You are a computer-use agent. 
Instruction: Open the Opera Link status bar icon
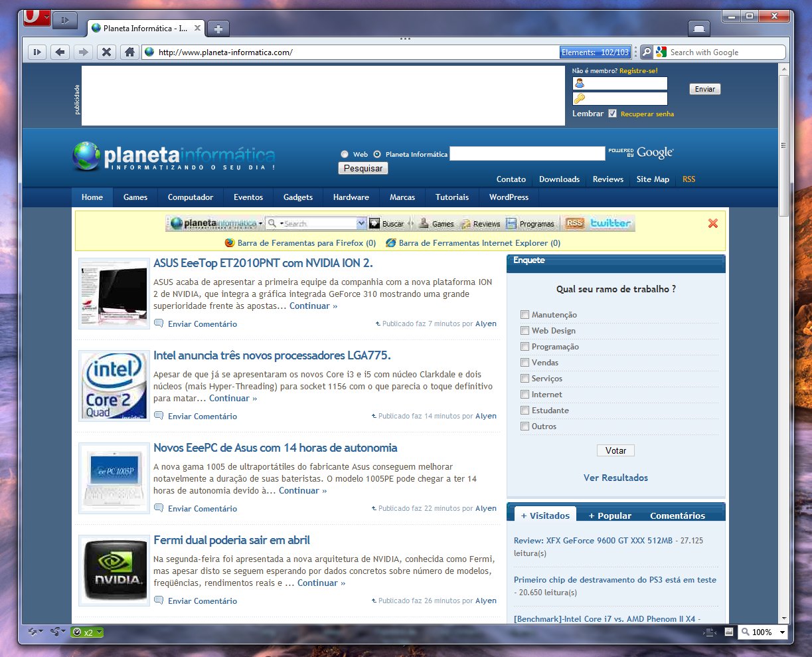pos(32,632)
